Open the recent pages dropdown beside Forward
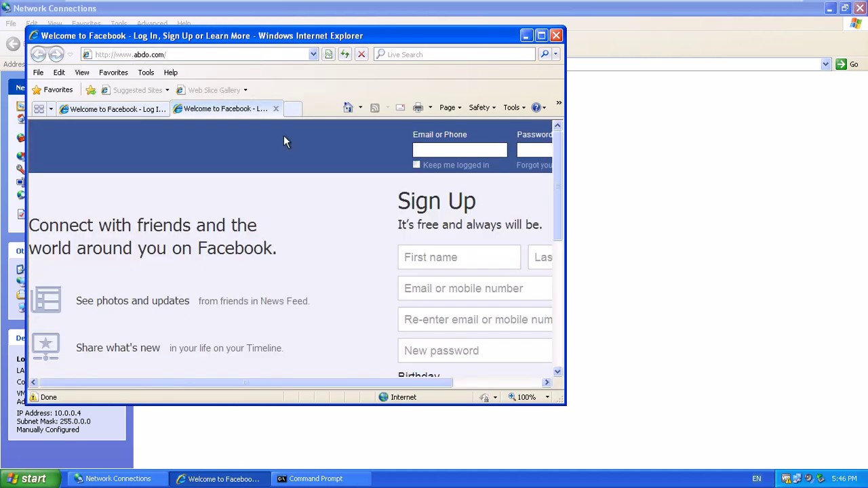 (x=70, y=55)
